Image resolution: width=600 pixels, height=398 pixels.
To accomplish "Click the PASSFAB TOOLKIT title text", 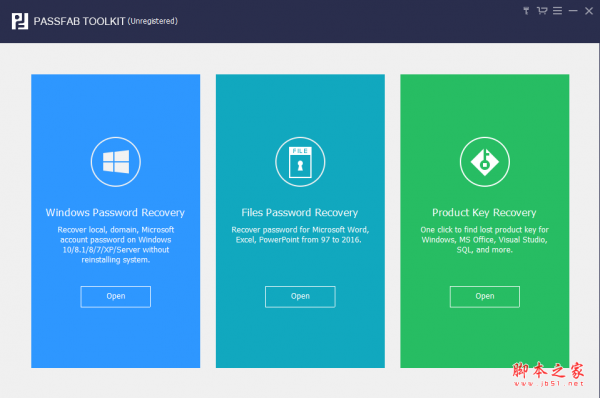I will click(x=79, y=21).
